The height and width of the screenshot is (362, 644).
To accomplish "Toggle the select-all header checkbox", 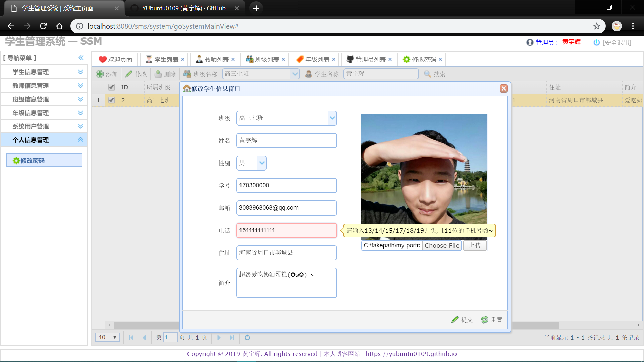I will point(112,87).
